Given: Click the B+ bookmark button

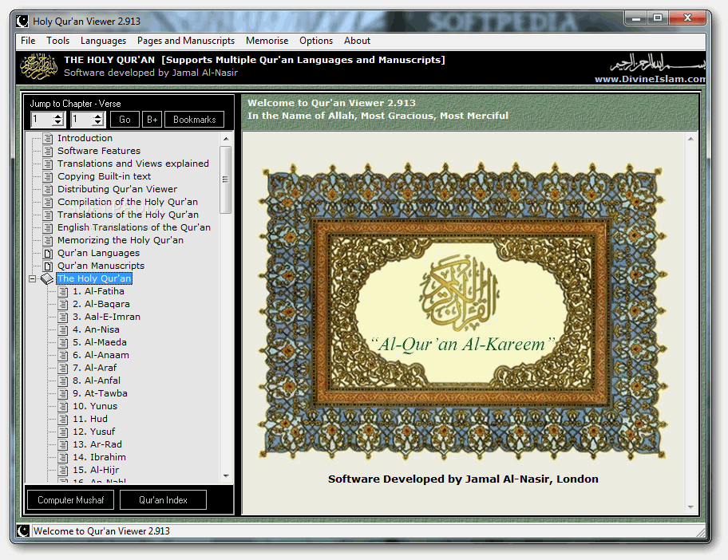Looking at the screenshot, I should [x=152, y=119].
